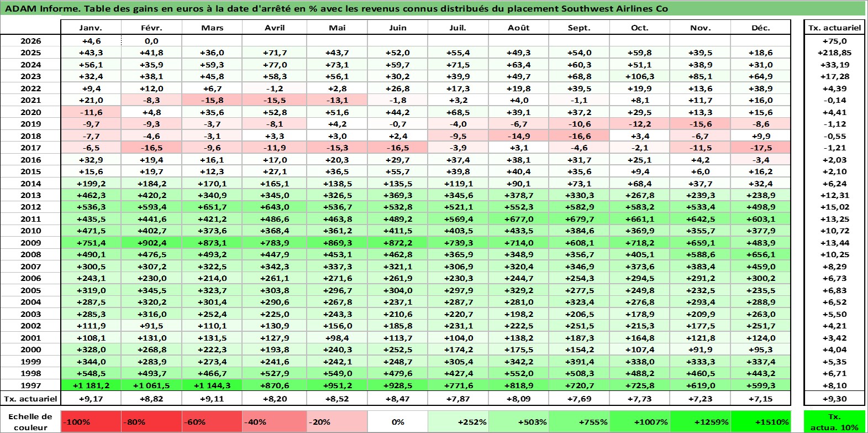Select the +1510% bright green swatch
The image size is (868, 433).
tap(761, 421)
